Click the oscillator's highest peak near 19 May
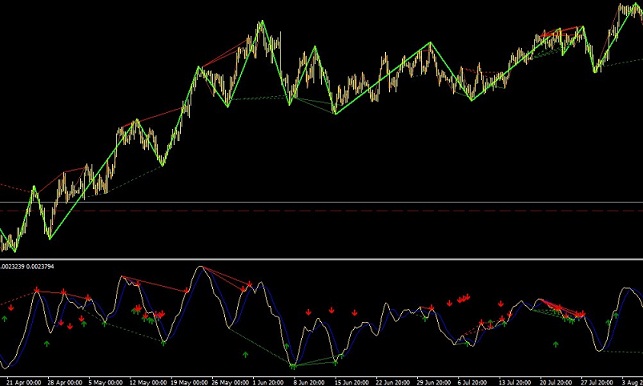 (x=201, y=267)
